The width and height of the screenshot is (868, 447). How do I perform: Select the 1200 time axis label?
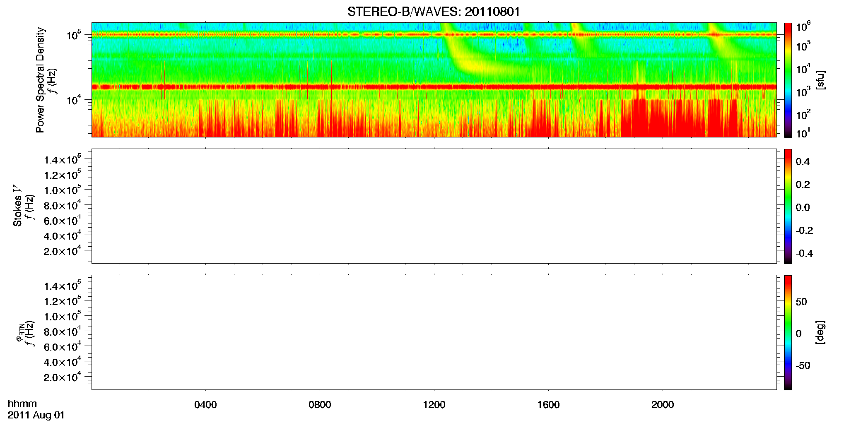point(434,405)
